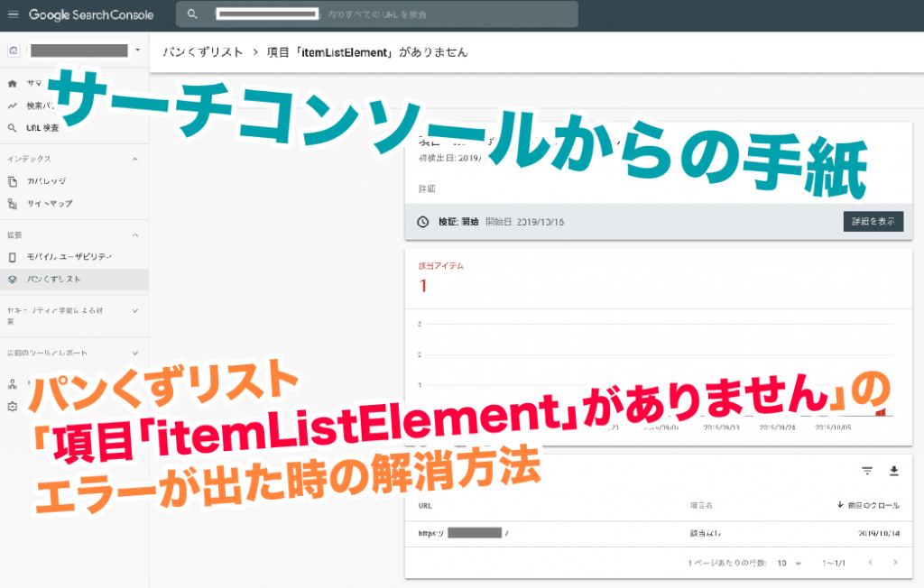Collapse the 拡張 section
This screenshot has width=924, height=588.
135,235
